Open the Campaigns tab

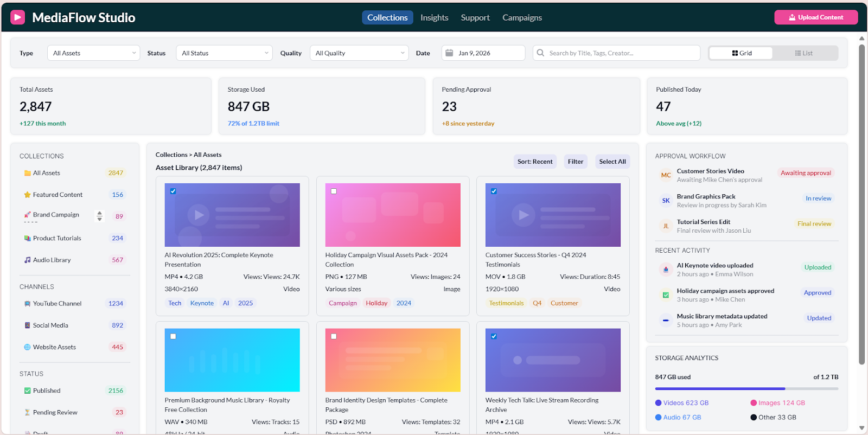(x=522, y=17)
